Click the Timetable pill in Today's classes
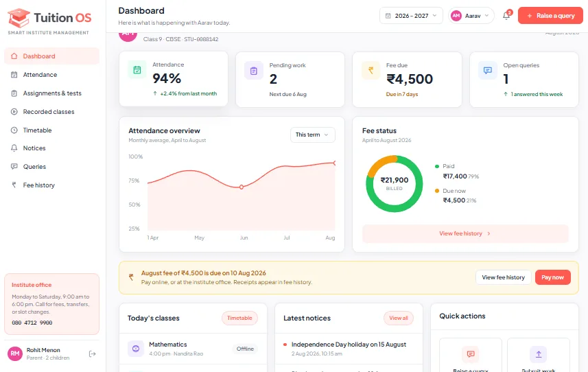This screenshot has height=372, width=588. coord(239,318)
